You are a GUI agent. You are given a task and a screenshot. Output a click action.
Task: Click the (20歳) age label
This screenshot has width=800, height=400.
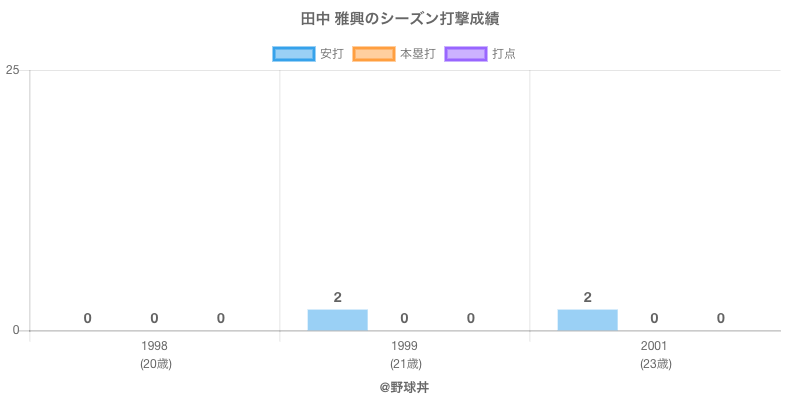coord(155,363)
